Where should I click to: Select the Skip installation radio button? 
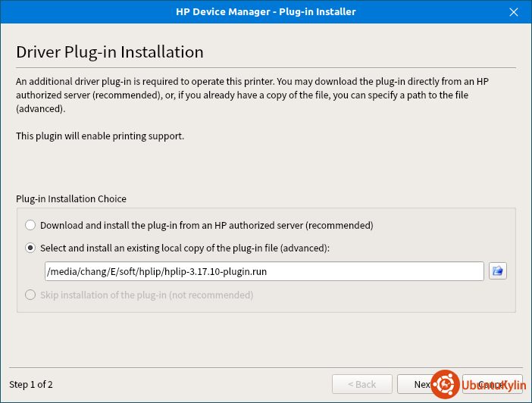(x=30, y=295)
